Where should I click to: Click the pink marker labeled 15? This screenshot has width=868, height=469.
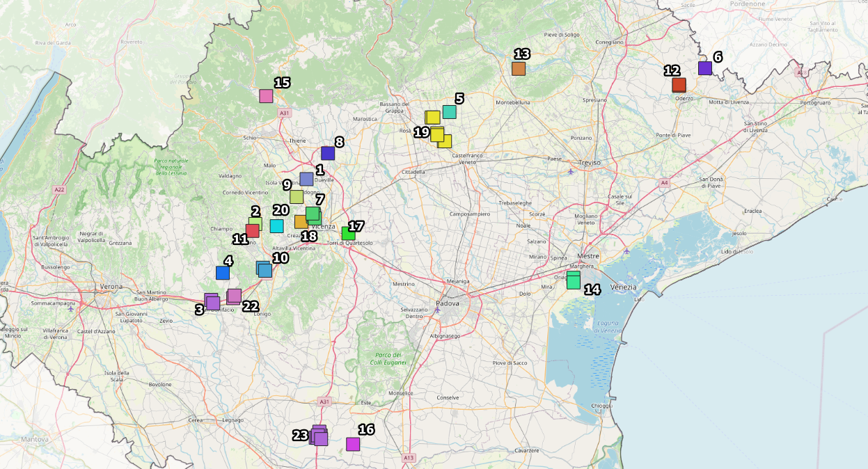point(266,96)
